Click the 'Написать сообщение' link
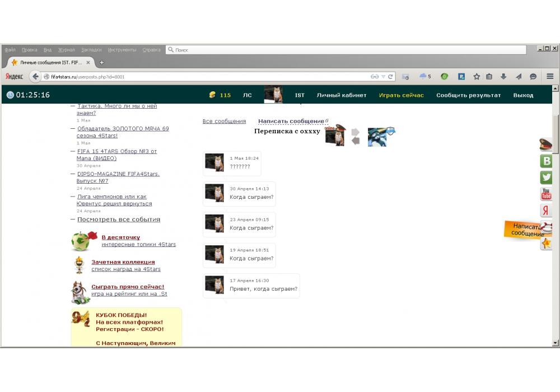 pos(291,121)
